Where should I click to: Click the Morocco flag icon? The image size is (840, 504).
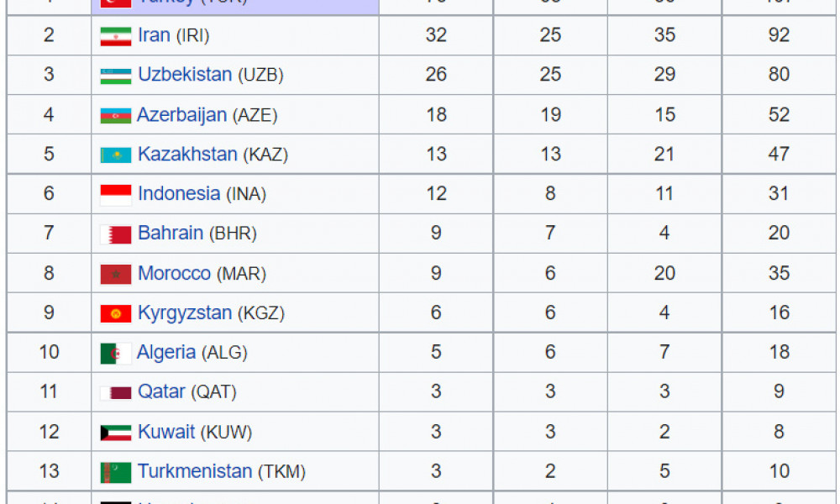point(116,274)
